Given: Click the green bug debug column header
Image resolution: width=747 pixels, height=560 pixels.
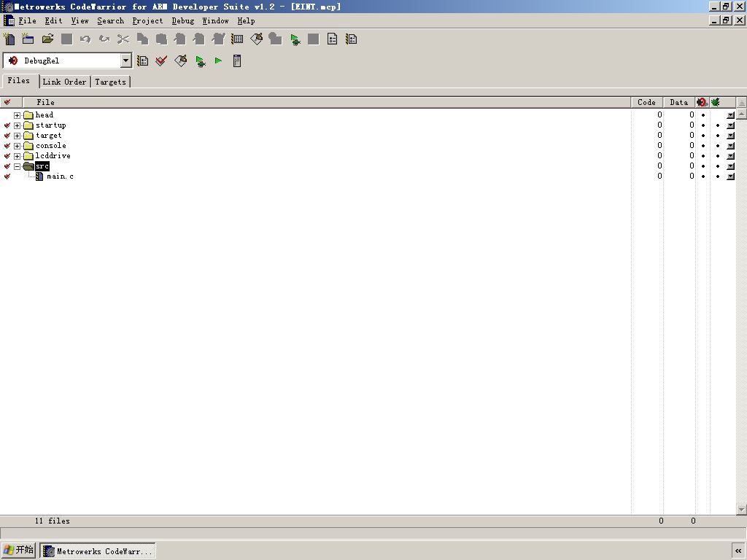Looking at the screenshot, I should tap(715, 102).
